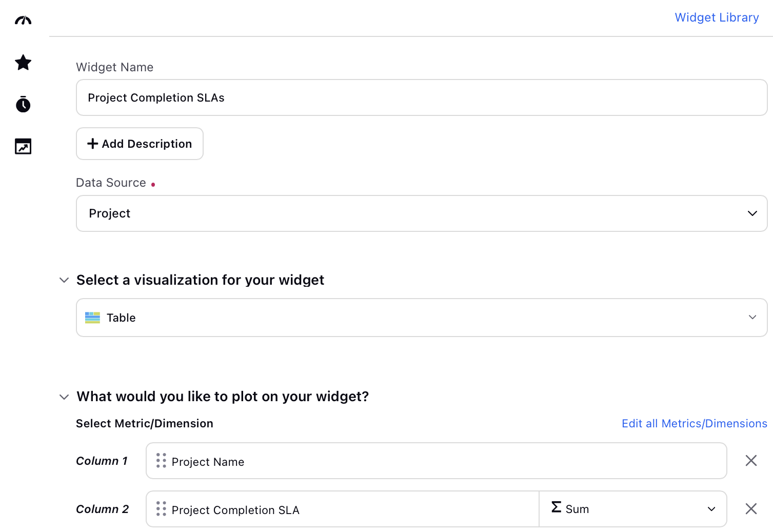
Task: Click the Add Description button
Action: (140, 144)
